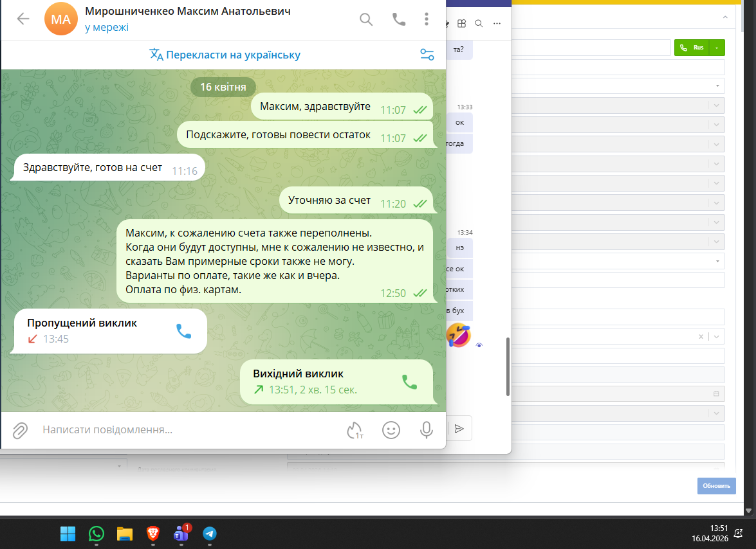Start a call from Telegram chat header

(399, 19)
